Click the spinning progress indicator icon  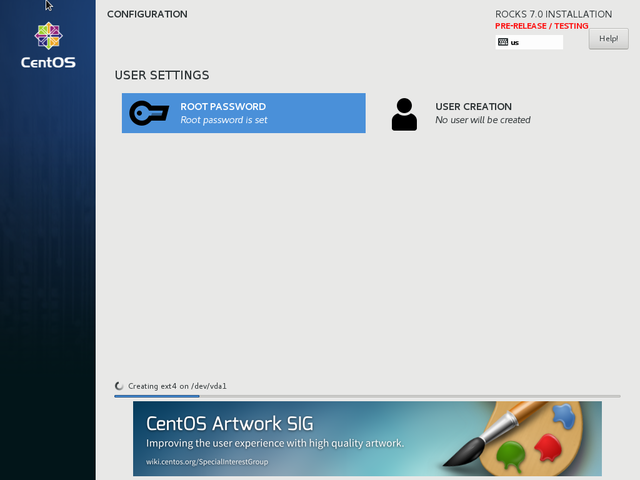pos(120,386)
